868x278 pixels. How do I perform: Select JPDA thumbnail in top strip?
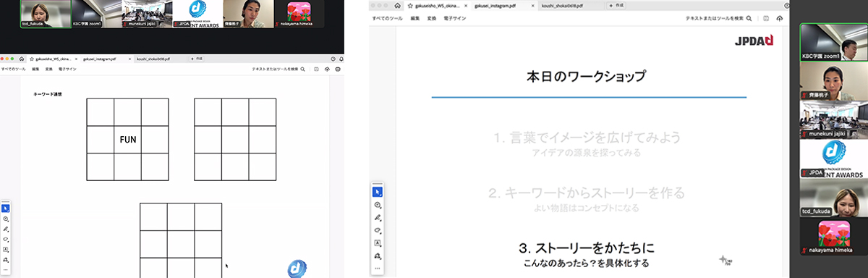[198, 14]
